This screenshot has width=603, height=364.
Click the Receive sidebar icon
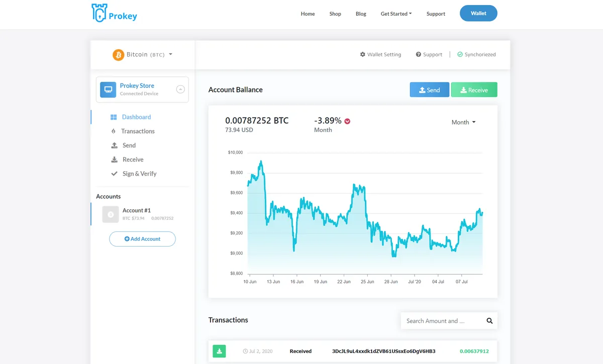click(114, 159)
